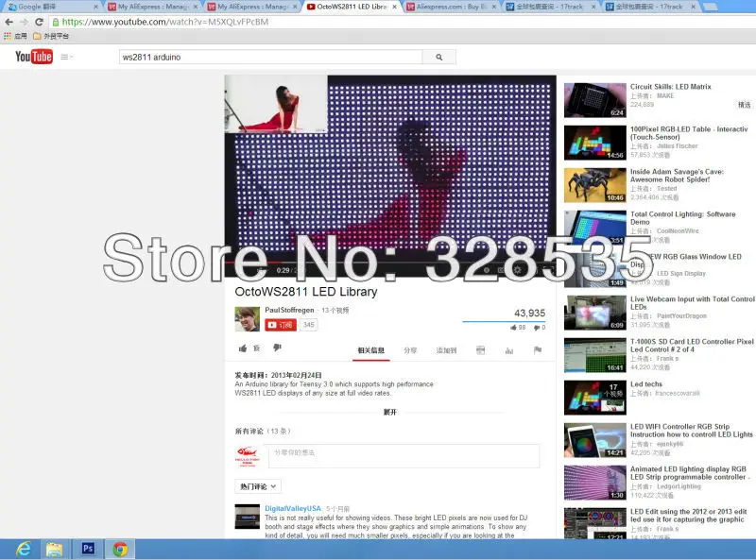Select the 分享 share tab
The height and width of the screenshot is (560, 756).
410,350
